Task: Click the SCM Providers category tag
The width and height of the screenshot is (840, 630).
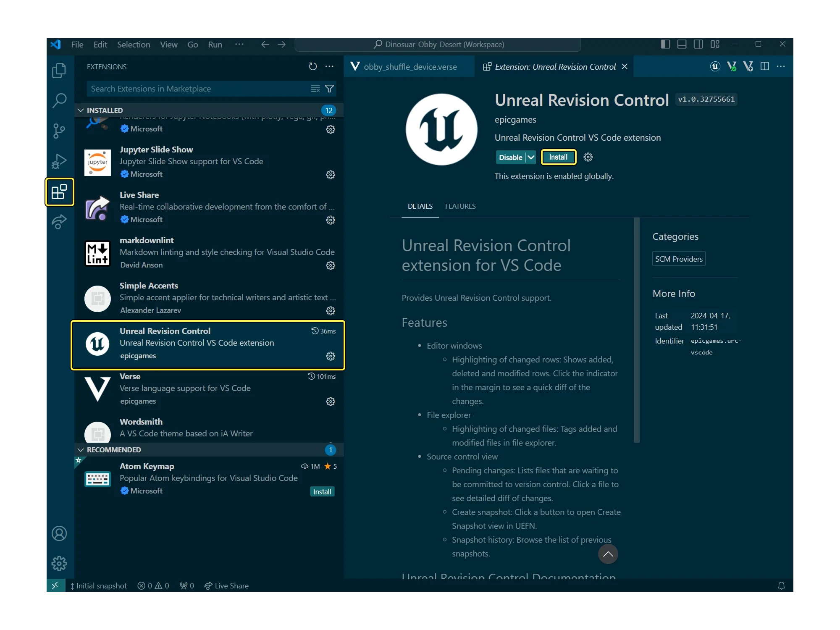Action: [x=679, y=259]
